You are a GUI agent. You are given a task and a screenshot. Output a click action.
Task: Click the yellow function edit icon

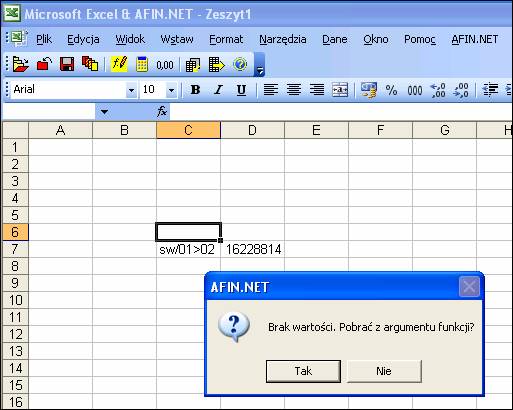tap(119, 64)
